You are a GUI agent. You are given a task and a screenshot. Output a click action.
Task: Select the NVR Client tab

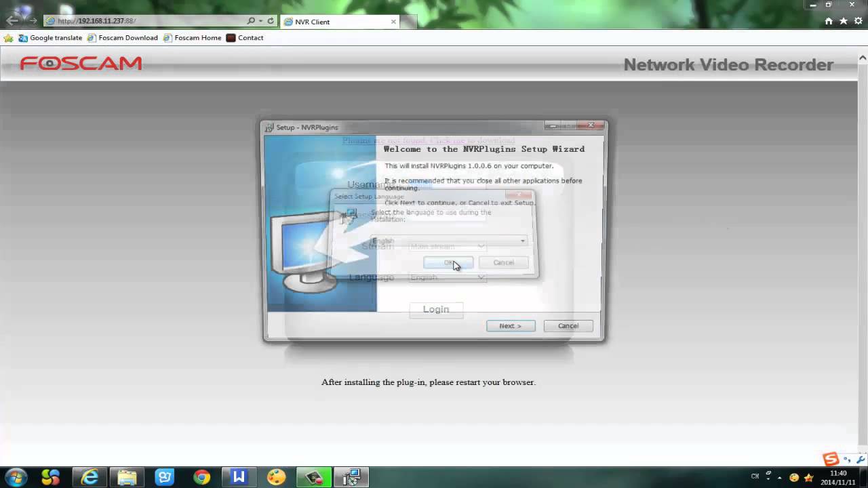[340, 22]
